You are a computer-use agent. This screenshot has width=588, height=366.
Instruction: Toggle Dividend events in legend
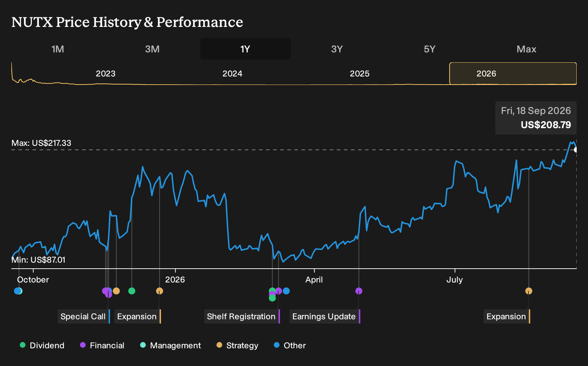pos(42,345)
